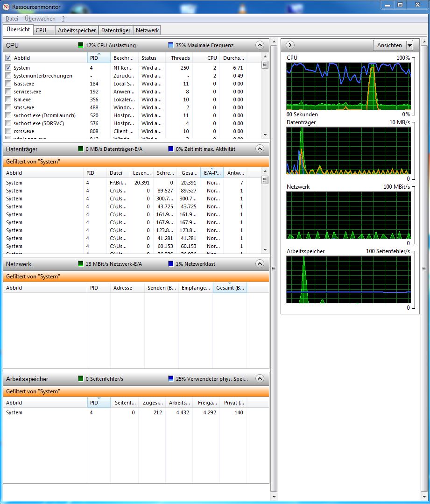Click the green Seitenfehler/s indicator square

tap(81, 379)
